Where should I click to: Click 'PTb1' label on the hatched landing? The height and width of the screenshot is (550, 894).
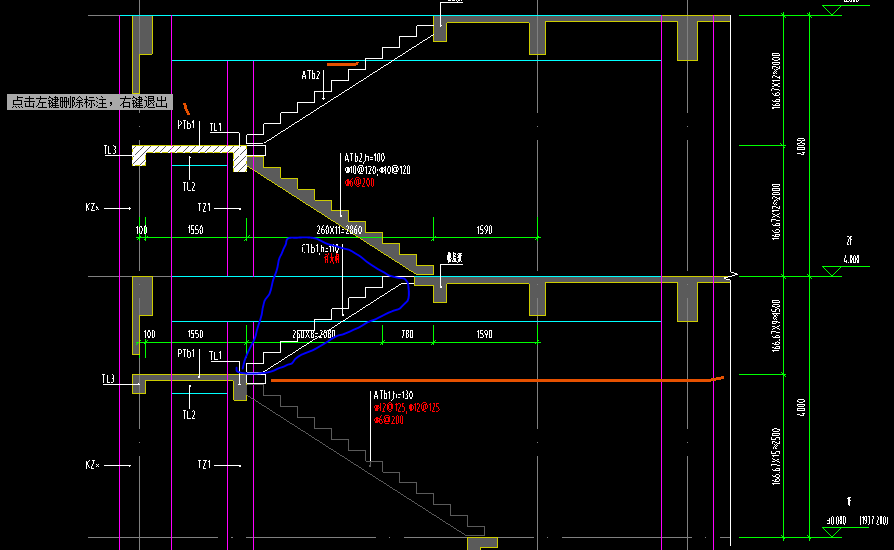pos(186,125)
